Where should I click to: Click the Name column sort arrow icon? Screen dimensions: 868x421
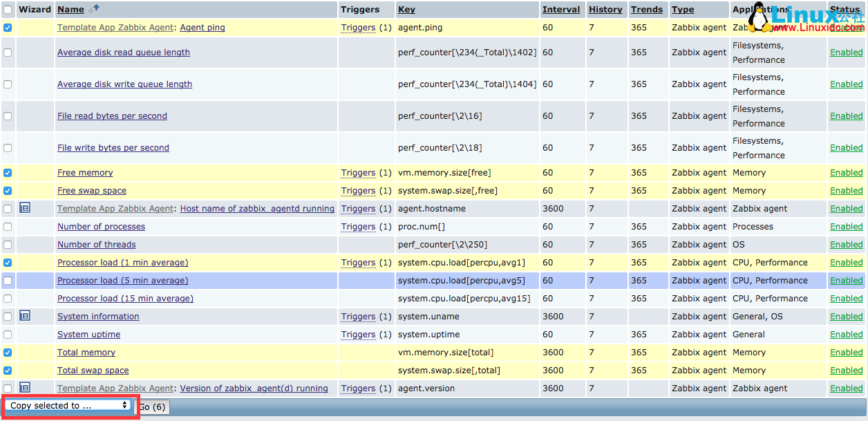click(x=93, y=8)
